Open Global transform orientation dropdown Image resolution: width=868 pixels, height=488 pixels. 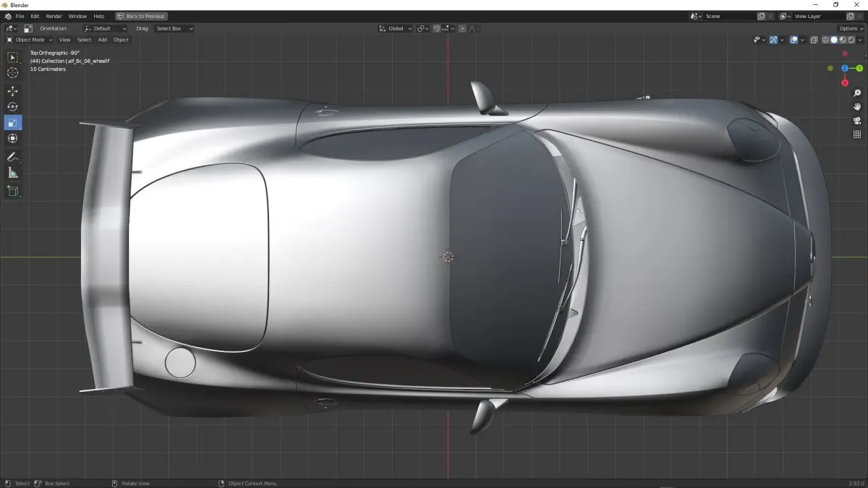click(x=396, y=29)
